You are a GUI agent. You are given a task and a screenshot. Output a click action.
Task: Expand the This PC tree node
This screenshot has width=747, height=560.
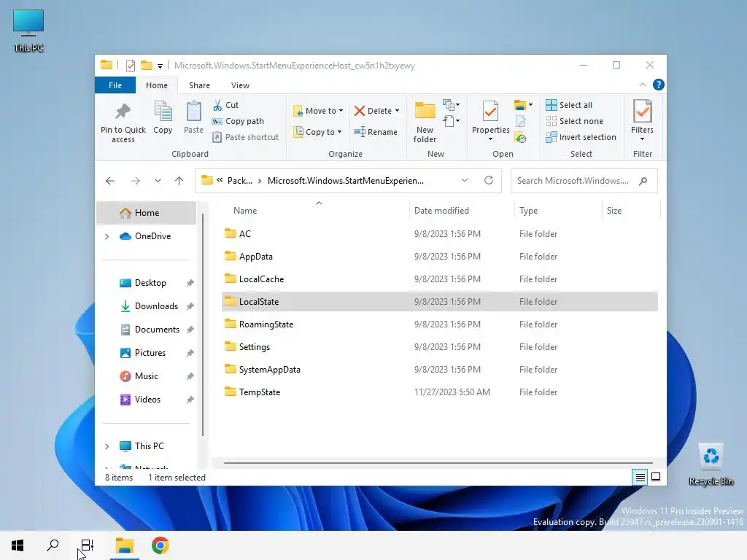click(107, 446)
